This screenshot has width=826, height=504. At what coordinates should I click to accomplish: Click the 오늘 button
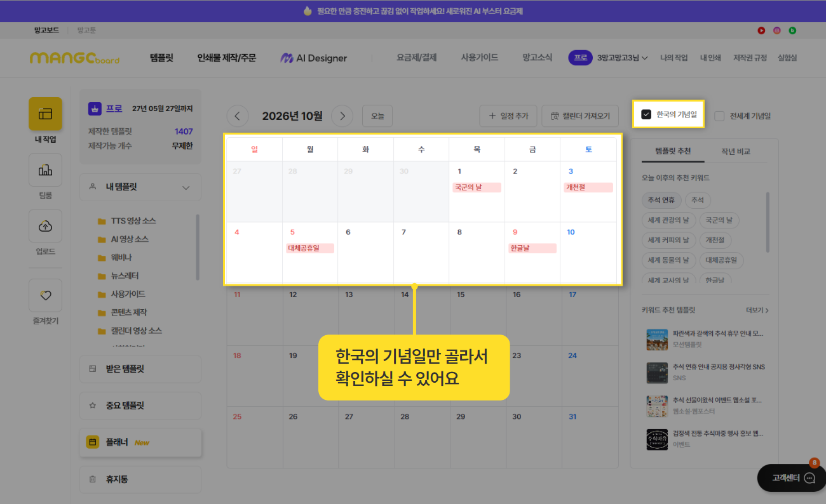[x=377, y=116]
